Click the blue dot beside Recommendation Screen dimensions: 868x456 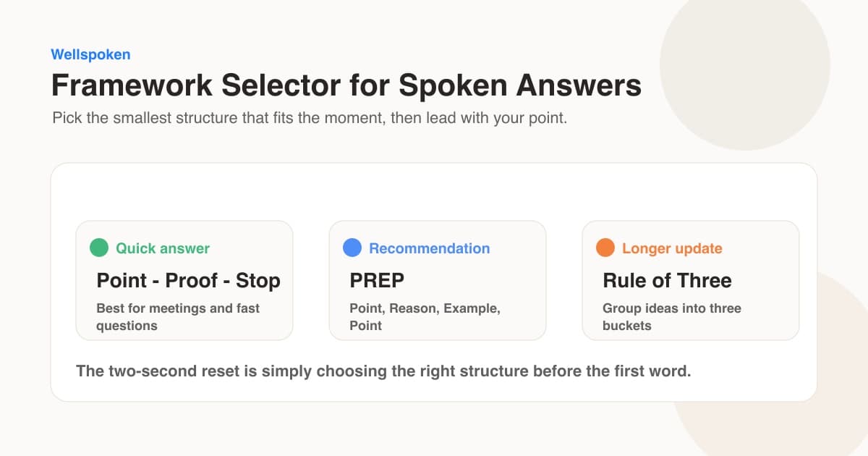click(352, 248)
